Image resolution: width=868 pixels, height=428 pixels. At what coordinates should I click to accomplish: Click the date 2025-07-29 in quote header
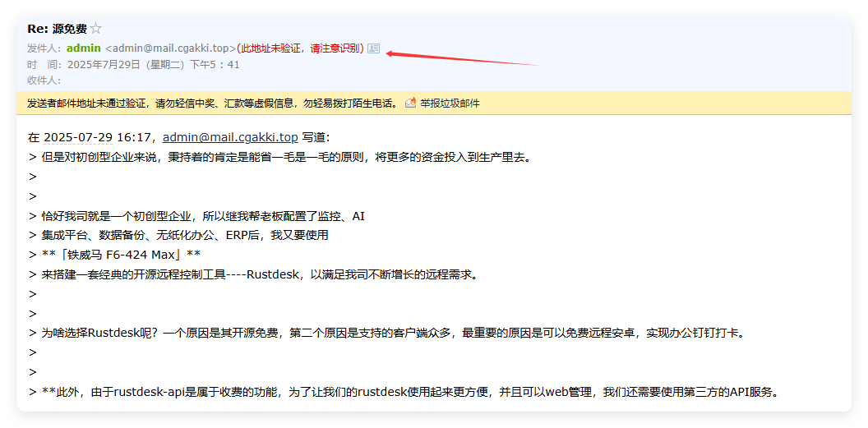(78, 137)
